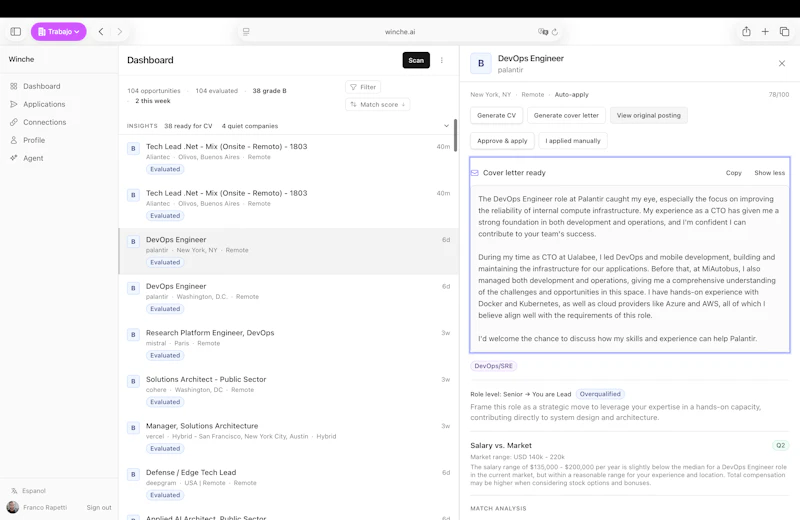The image size is (800, 520).
Task: Click grade B badge of Research Platform Engineer
Action: [x=133, y=335]
